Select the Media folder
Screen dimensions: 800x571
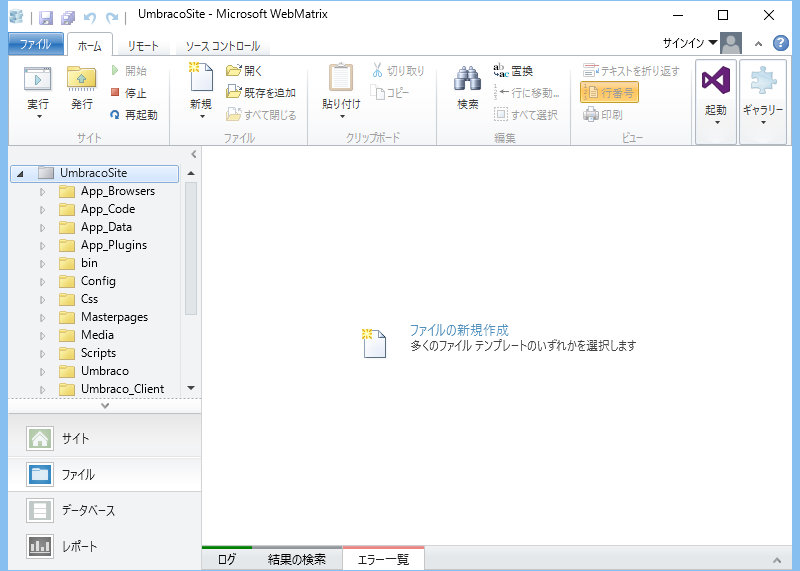click(x=97, y=335)
